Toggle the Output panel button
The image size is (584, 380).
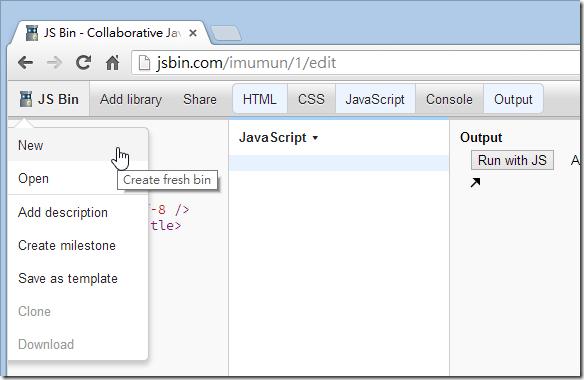tap(513, 99)
